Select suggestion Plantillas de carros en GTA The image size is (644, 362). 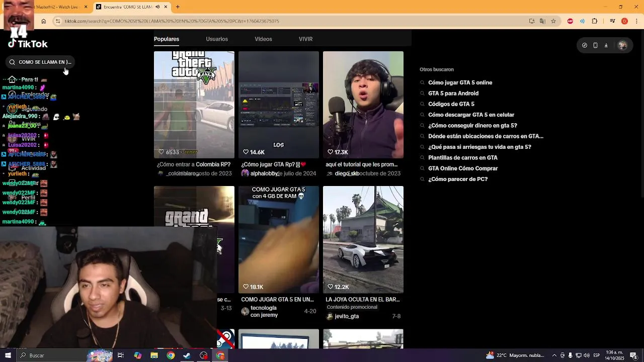pyautogui.click(x=463, y=157)
